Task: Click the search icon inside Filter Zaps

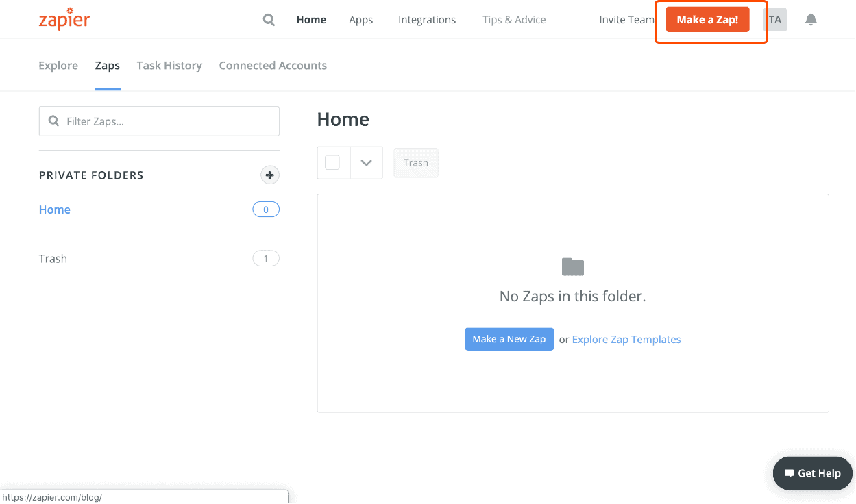Action: (53, 121)
